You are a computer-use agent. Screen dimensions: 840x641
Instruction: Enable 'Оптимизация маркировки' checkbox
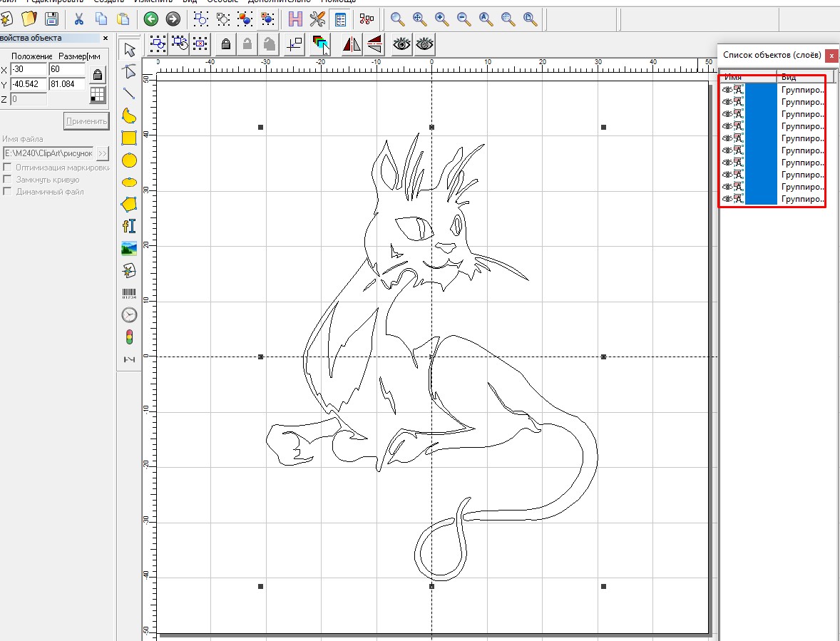click(8, 168)
